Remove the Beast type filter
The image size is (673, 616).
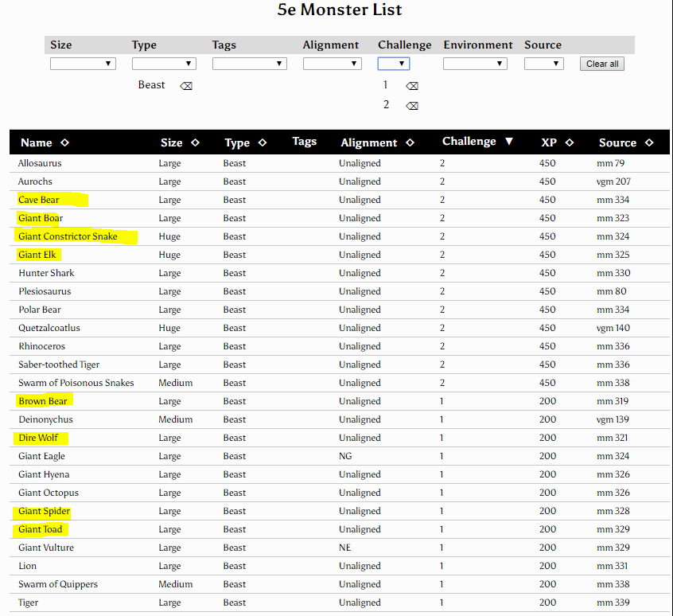point(186,86)
